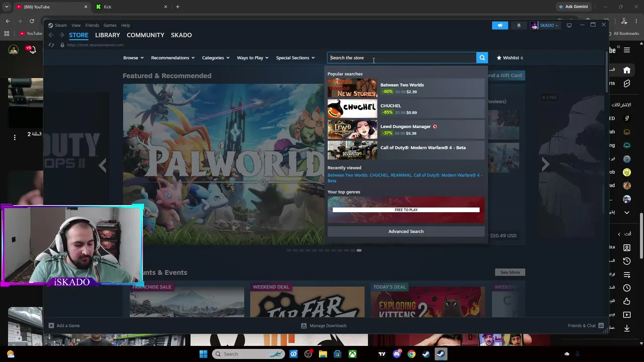Viewport: 644px width, 362px height.
Task: Show the next featured game in carousel
Action: (545, 164)
